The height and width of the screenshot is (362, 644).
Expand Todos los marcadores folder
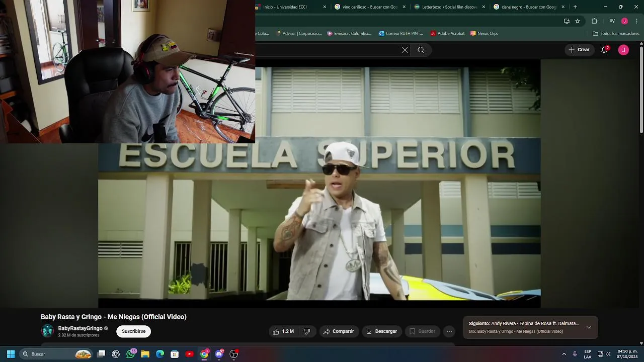tap(616, 34)
